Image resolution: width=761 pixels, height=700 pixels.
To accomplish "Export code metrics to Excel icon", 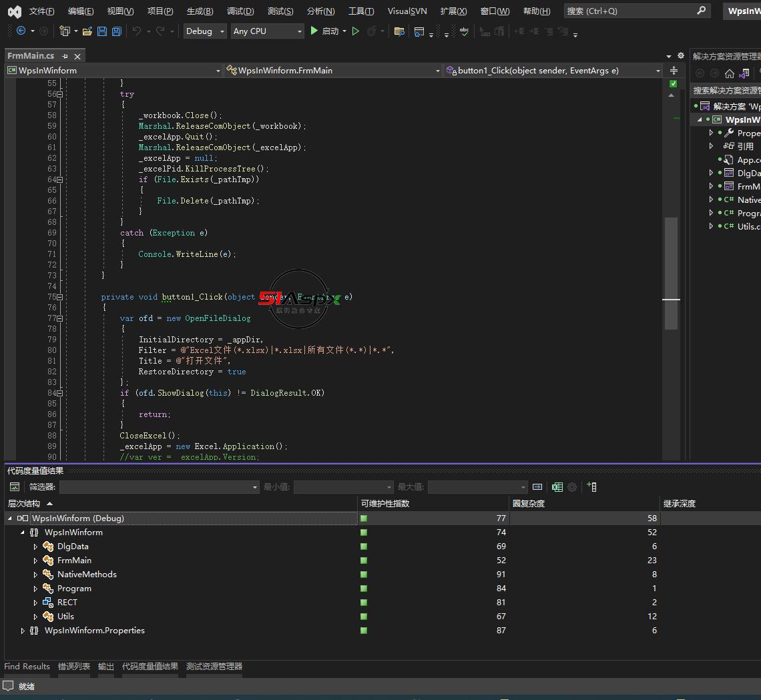I will click(557, 487).
